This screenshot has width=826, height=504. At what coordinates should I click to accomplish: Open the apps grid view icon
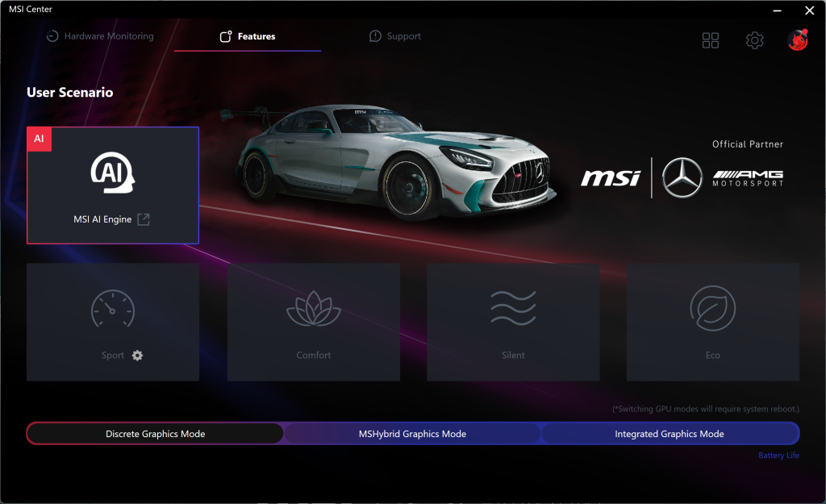coord(710,40)
